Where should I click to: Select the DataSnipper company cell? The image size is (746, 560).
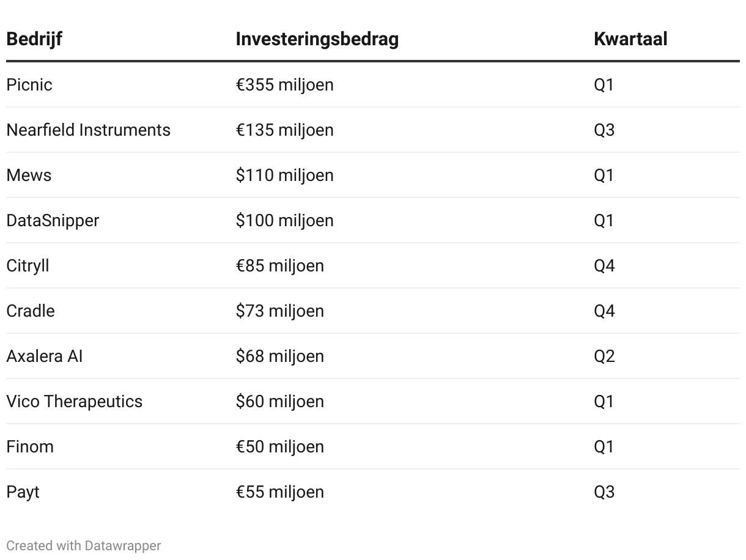coord(53,220)
